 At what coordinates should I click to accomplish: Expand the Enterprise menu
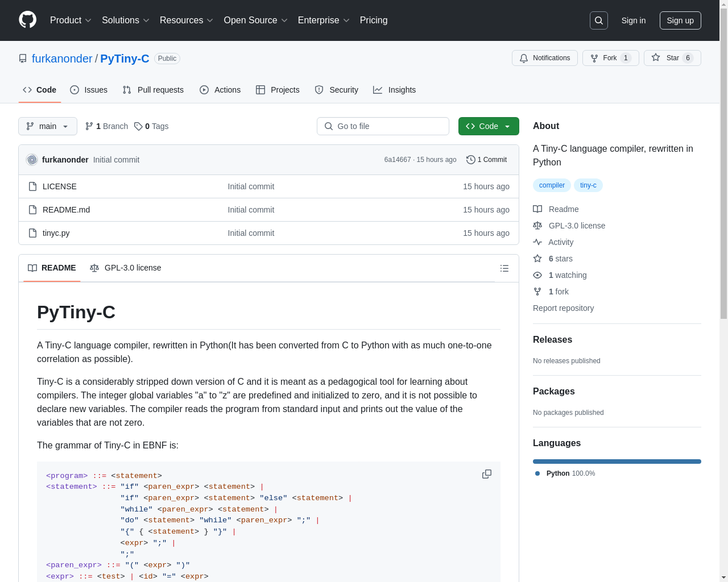coord(324,20)
